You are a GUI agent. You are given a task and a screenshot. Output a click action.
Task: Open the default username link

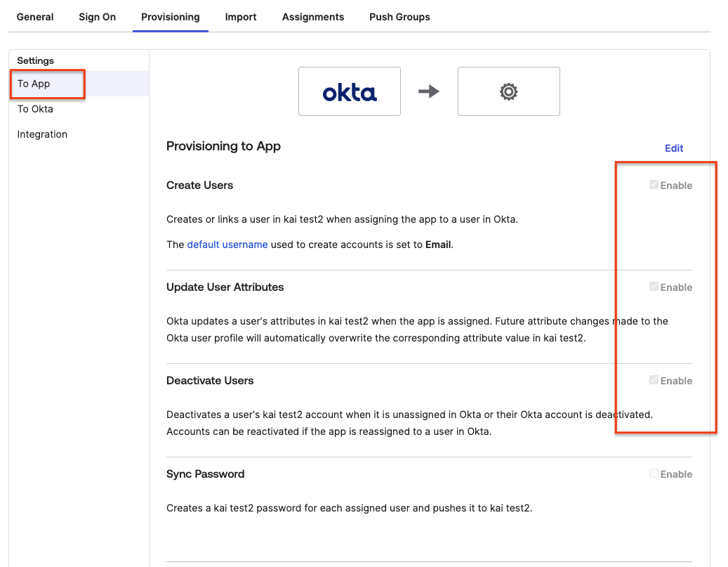pyautogui.click(x=227, y=245)
